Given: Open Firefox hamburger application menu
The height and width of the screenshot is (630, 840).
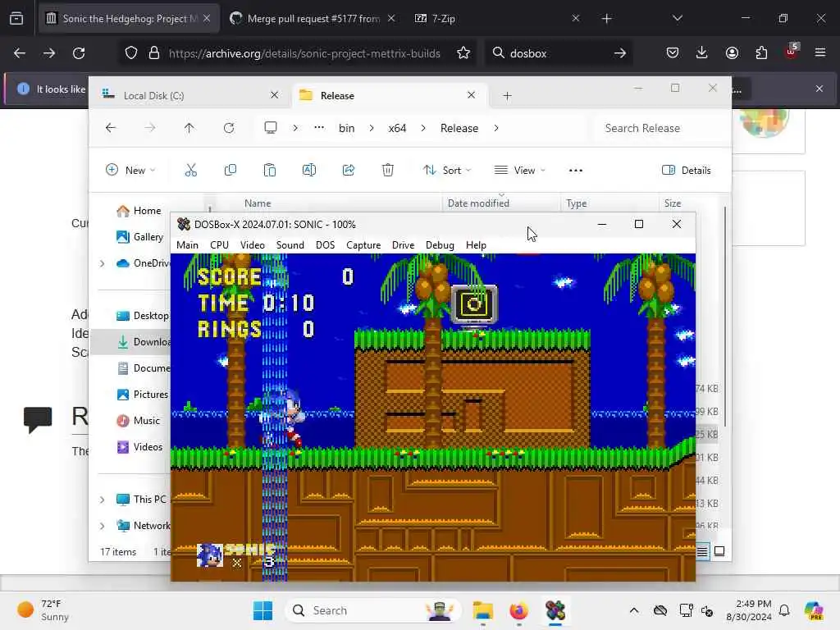Looking at the screenshot, I should pos(820,52).
